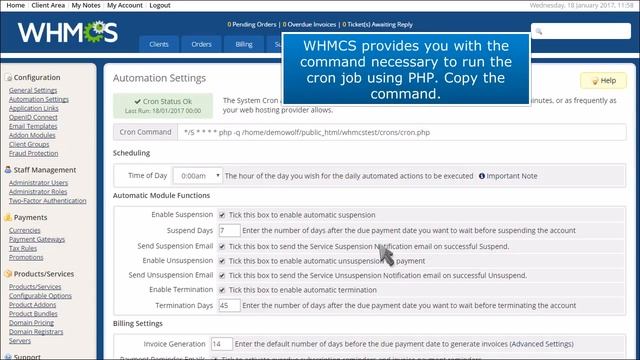640x360 pixels.
Task: Open Payment Gateways link
Action: [x=37, y=239]
